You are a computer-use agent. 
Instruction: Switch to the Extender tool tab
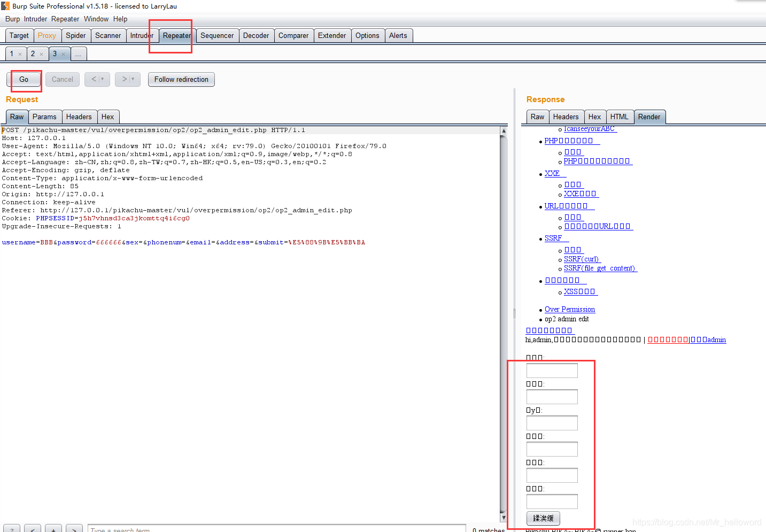click(x=332, y=35)
